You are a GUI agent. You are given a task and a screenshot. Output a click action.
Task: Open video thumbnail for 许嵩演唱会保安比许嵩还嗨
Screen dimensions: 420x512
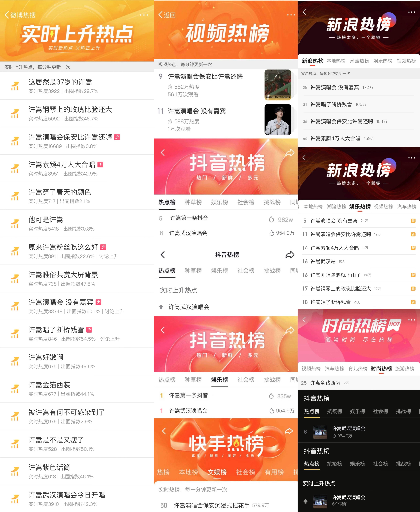(x=278, y=85)
